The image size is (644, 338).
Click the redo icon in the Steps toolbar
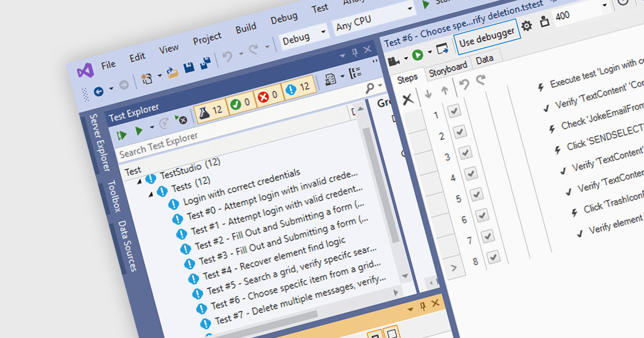click(481, 80)
